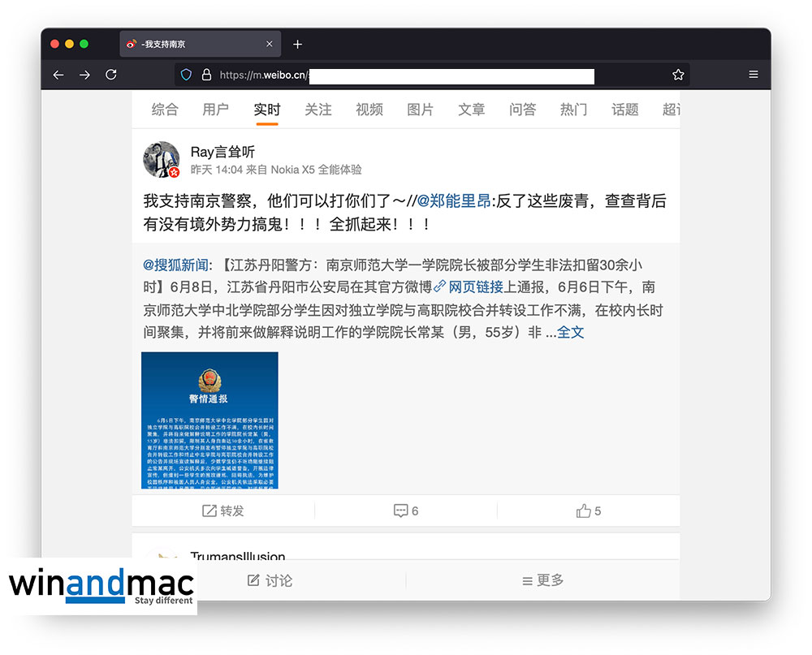Open the 警情通报 image thumbnail

(x=209, y=420)
